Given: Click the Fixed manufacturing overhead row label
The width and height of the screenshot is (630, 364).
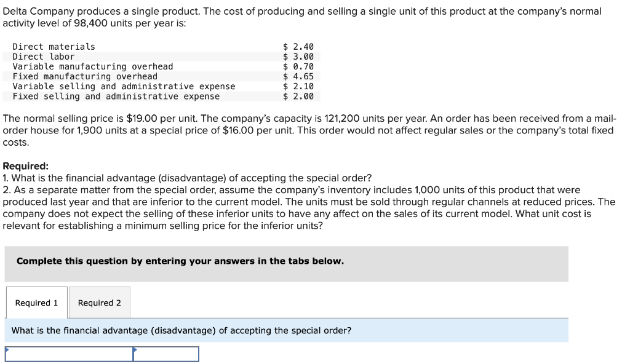Looking at the screenshot, I should tap(85, 76).
